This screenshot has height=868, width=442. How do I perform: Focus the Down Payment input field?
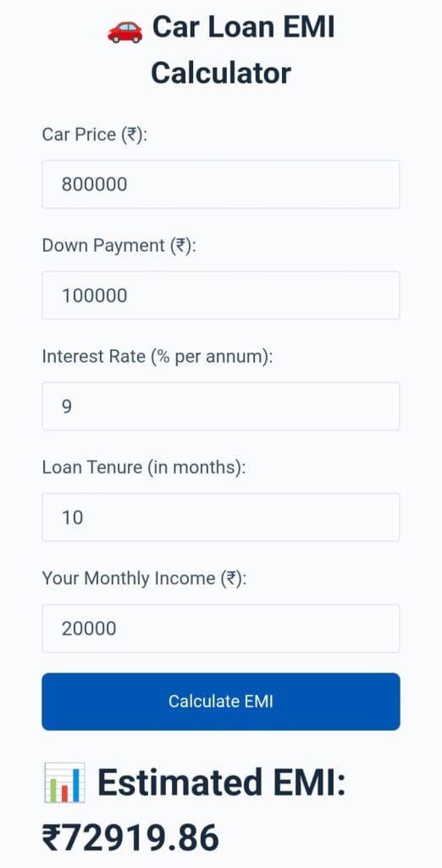tap(221, 296)
